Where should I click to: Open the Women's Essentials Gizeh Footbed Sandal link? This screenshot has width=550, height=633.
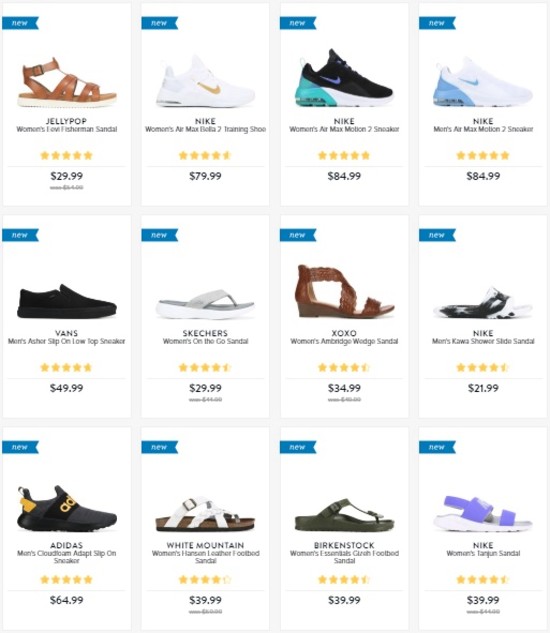pyautogui.click(x=344, y=557)
